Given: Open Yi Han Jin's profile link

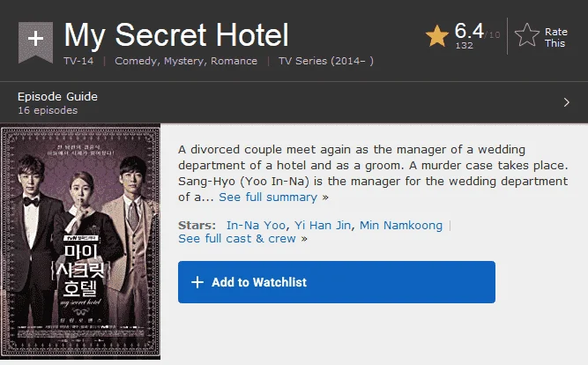Looking at the screenshot, I should pyautogui.click(x=323, y=225).
